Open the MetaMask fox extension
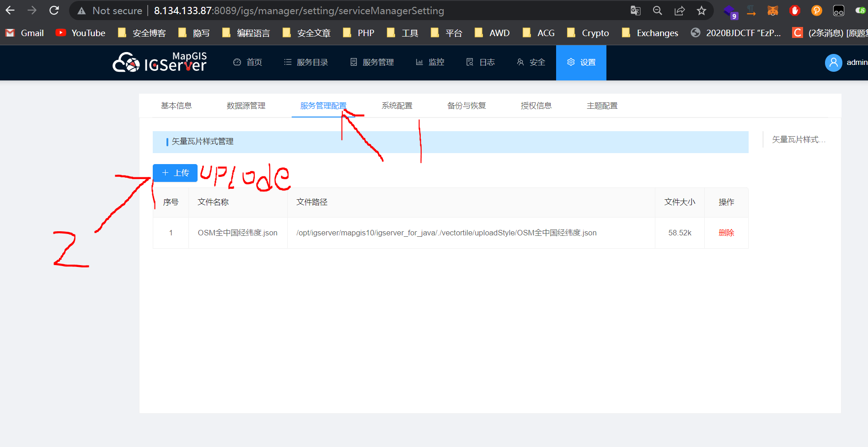Viewport: 868px width, 447px height. (x=773, y=11)
